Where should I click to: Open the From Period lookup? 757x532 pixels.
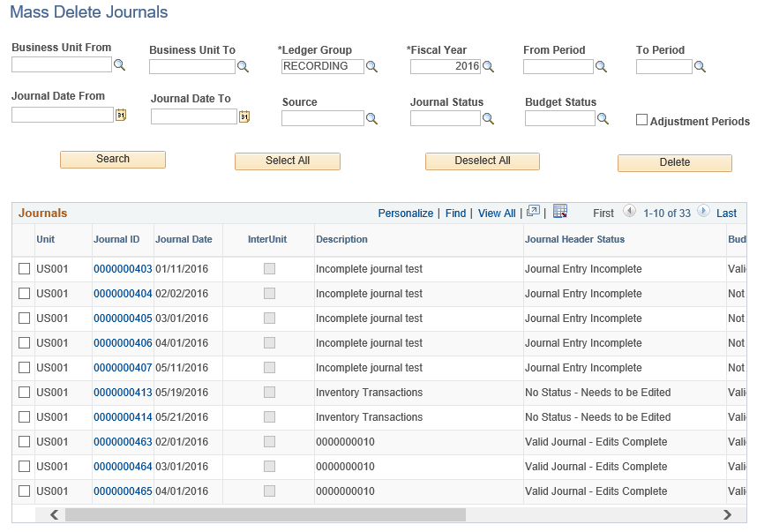[601, 66]
